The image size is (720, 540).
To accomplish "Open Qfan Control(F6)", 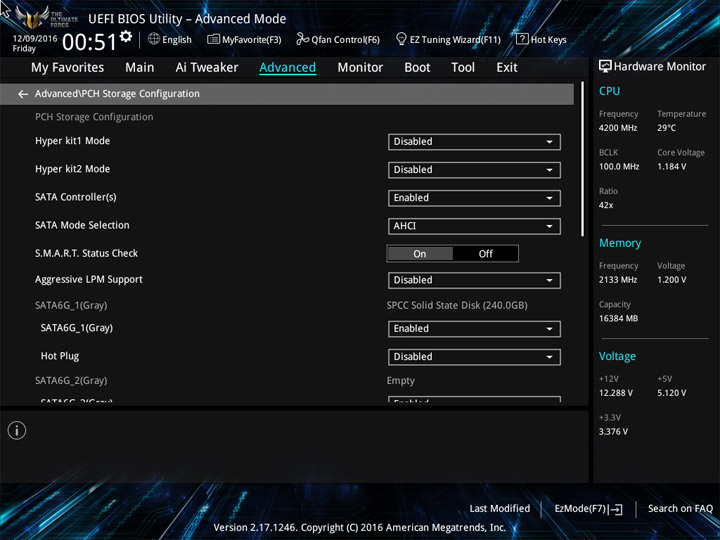I will click(x=338, y=39).
